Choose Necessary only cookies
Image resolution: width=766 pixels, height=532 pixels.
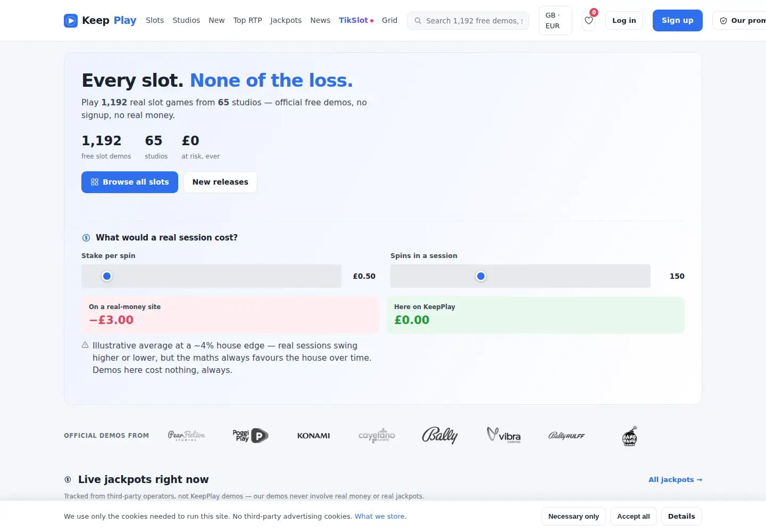pyautogui.click(x=573, y=517)
